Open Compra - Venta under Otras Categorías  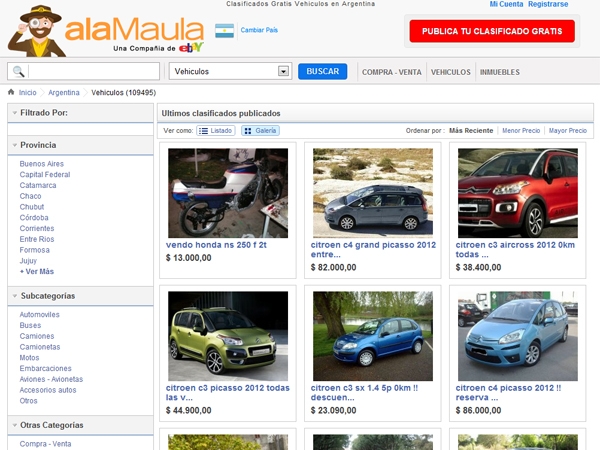pos(45,444)
